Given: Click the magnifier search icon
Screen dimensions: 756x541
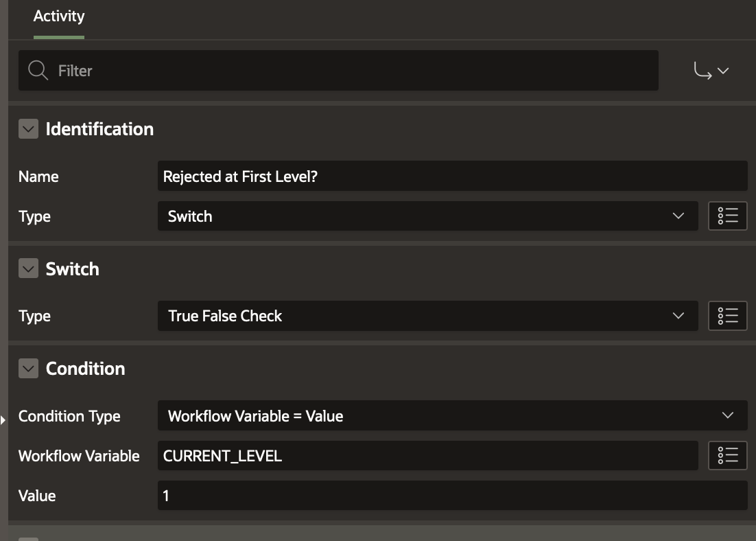Looking at the screenshot, I should (38, 71).
